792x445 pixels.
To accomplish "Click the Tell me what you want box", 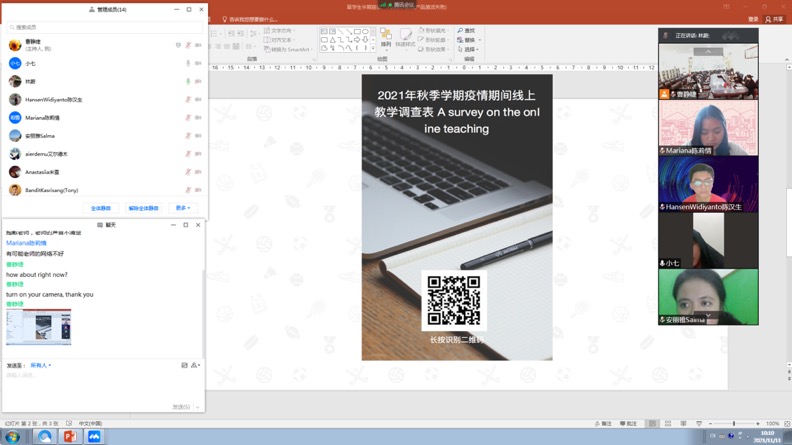I will (250, 19).
